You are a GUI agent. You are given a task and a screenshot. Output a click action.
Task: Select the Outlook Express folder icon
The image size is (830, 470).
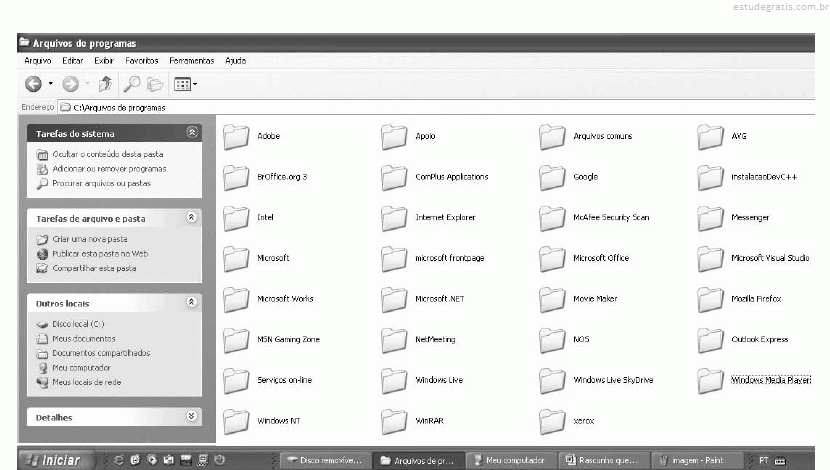pos(710,340)
